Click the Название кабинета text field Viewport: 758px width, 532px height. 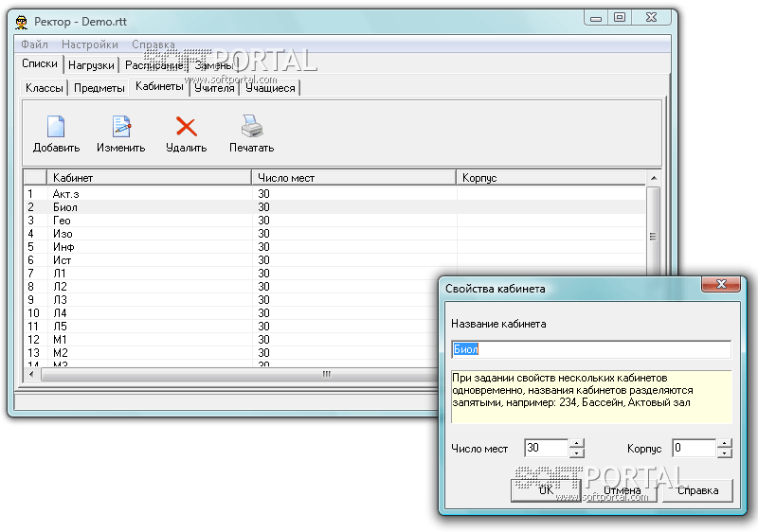coord(591,349)
